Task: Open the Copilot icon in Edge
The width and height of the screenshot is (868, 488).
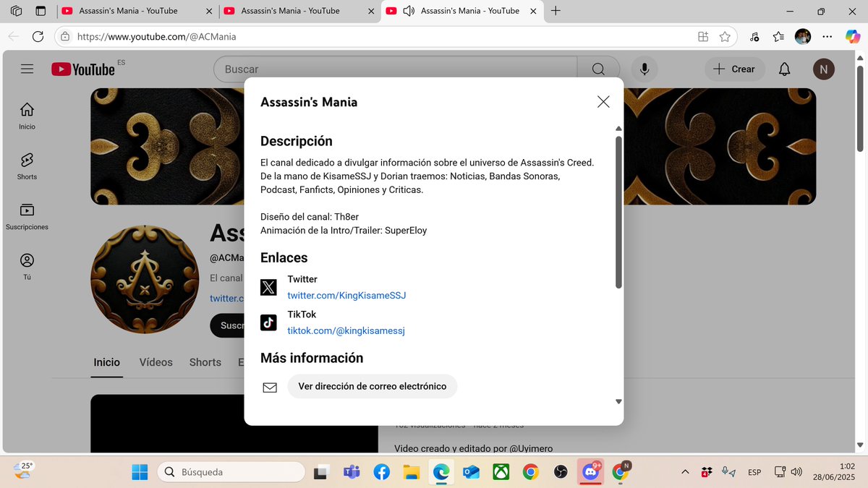Action: [853, 37]
